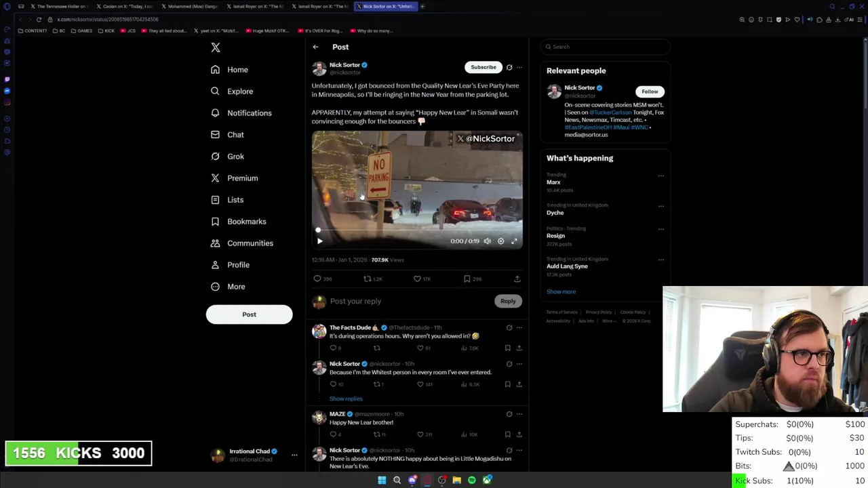The height and width of the screenshot is (488, 868).
Task: Open more options on main post
Action: click(519, 67)
